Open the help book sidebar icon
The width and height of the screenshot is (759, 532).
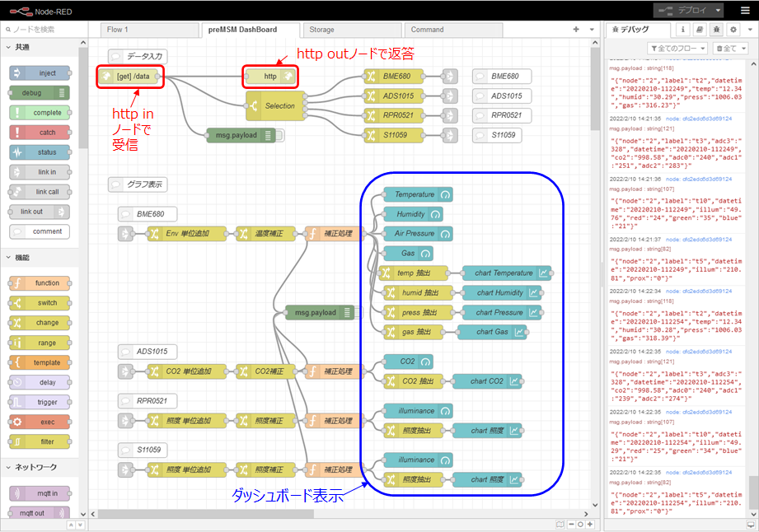(x=700, y=30)
